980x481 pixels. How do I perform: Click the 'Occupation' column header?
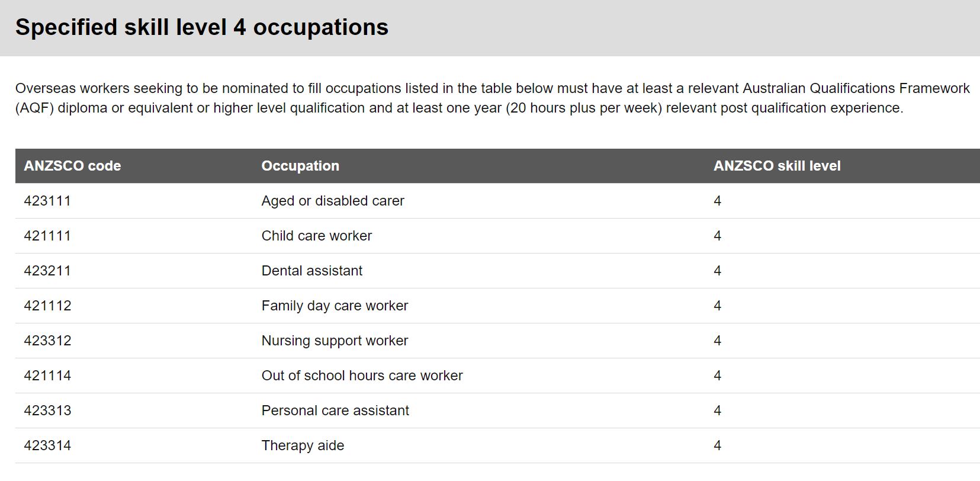(x=300, y=166)
